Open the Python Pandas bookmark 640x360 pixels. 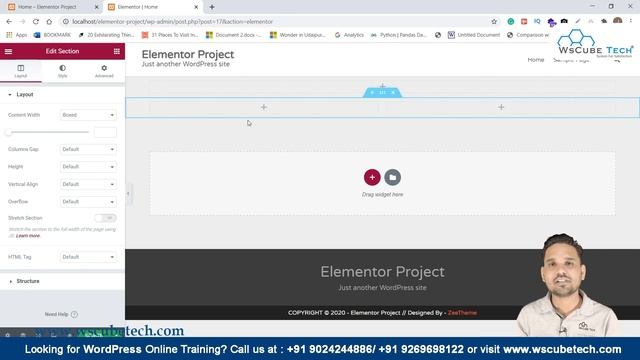pyautogui.click(x=398, y=35)
